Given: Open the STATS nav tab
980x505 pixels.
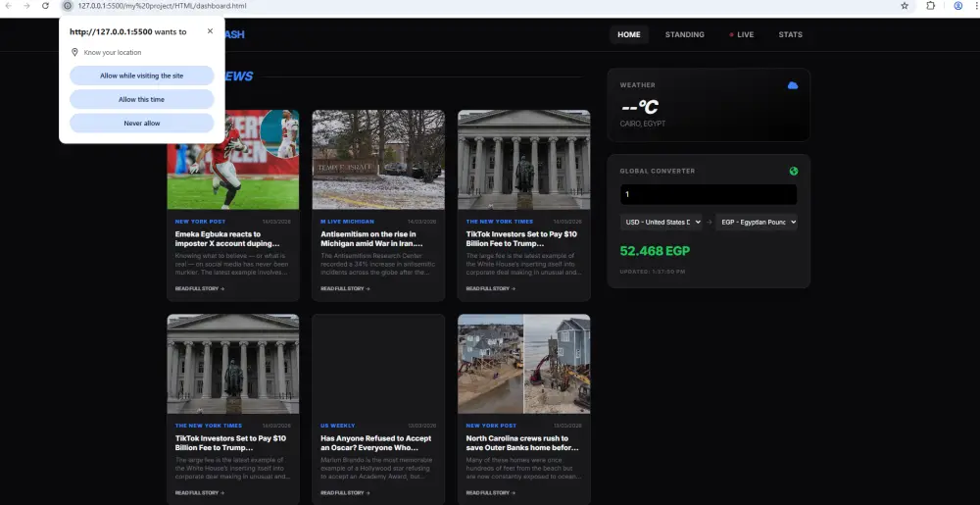Looking at the screenshot, I should point(790,35).
